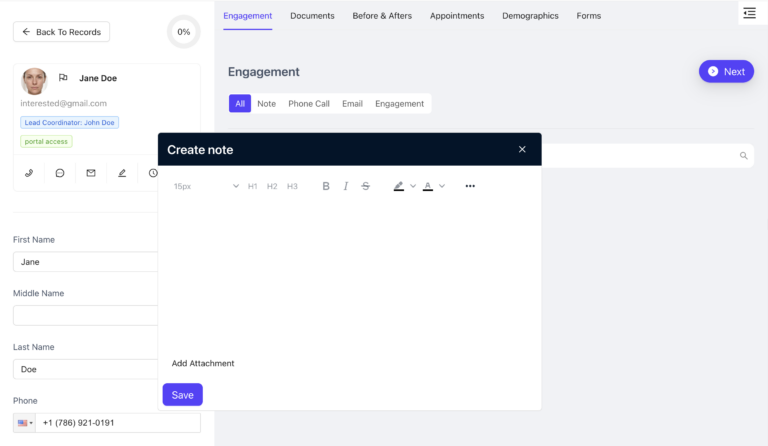This screenshot has height=446, width=768.
Task: Toggle strikethrough formatting in note editor
Action: (365, 186)
